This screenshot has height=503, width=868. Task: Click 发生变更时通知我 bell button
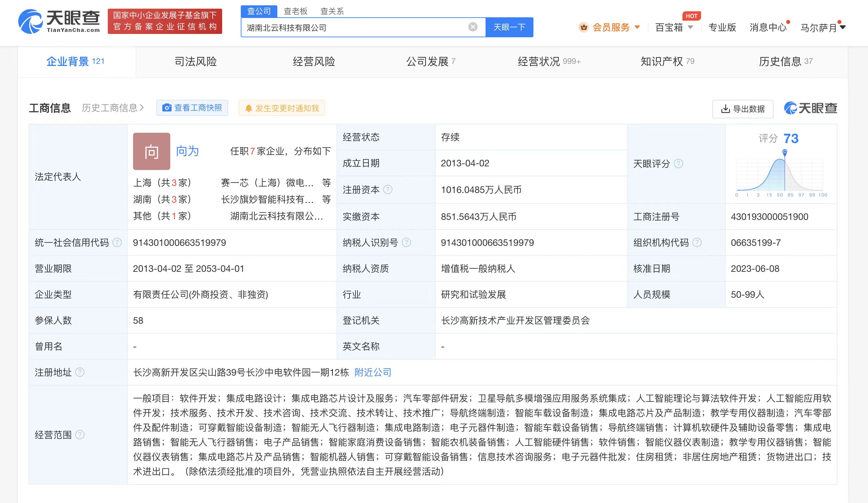[x=282, y=108]
